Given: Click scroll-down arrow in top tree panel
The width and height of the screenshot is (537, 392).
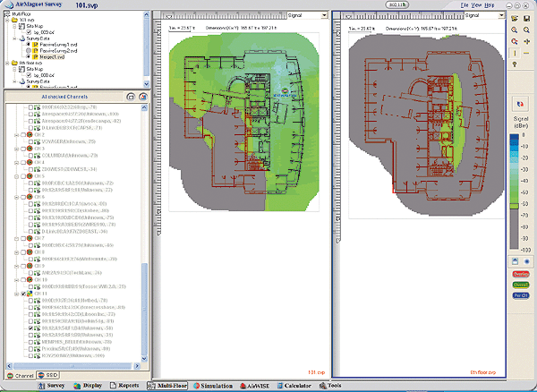Looking at the screenshot, I should [147, 84].
